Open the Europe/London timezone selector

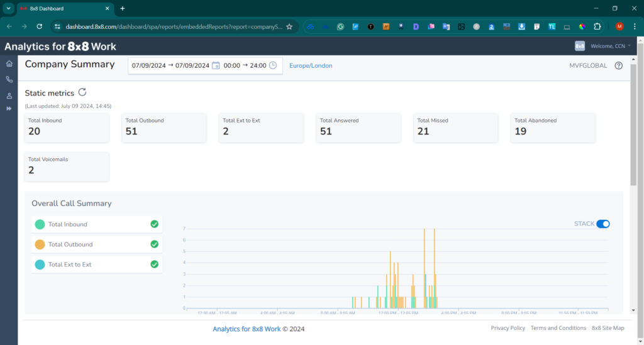311,65
